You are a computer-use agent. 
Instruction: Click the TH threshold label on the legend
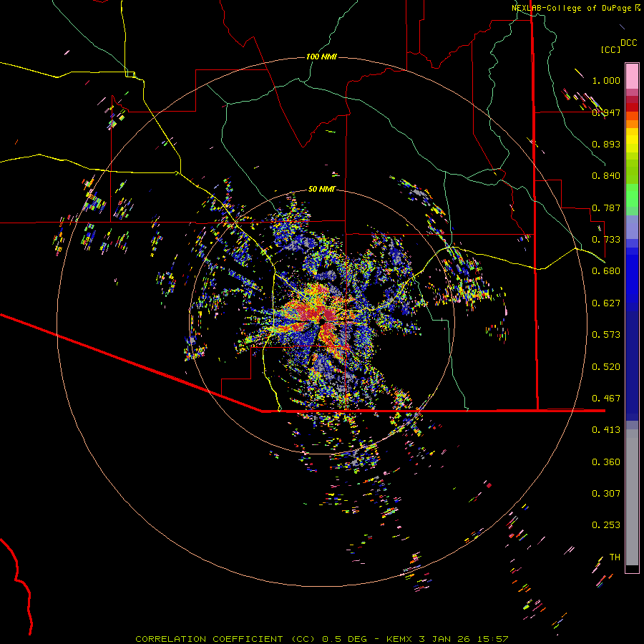click(x=615, y=557)
